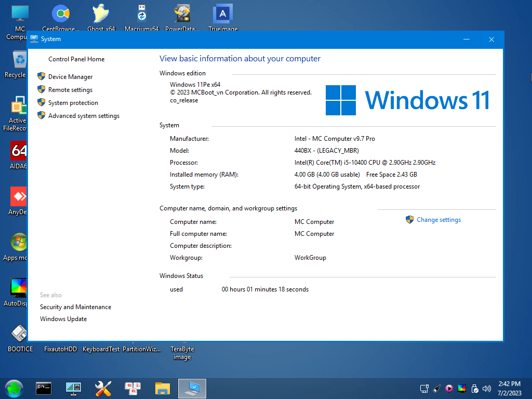Minimize the System window
532x399 pixels.
pos(467,39)
